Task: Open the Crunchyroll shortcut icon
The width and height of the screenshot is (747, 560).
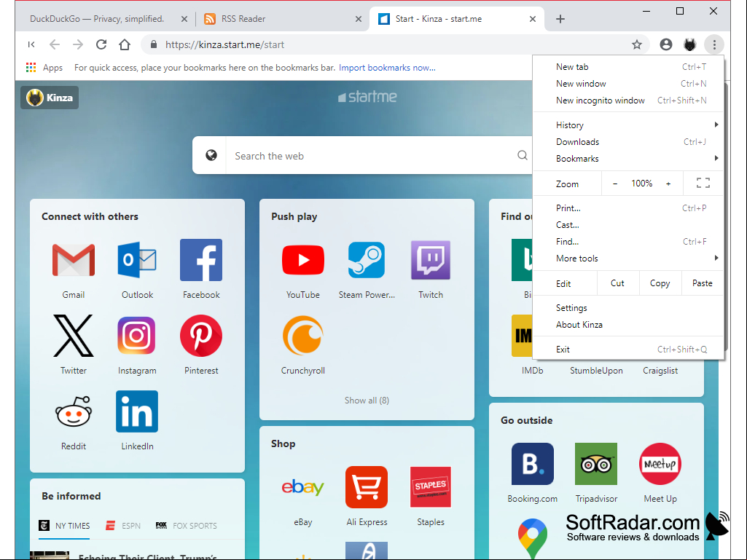Action: tap(303, 336)
